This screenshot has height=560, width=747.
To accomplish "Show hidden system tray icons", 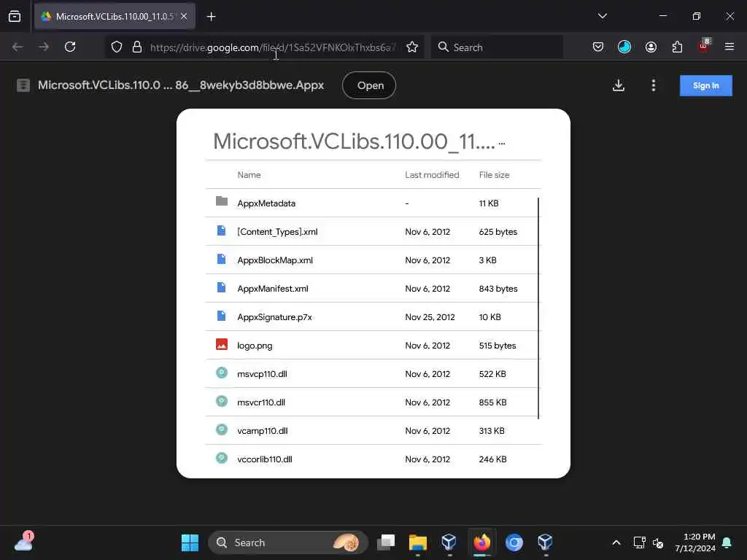I will click(616, 542).
